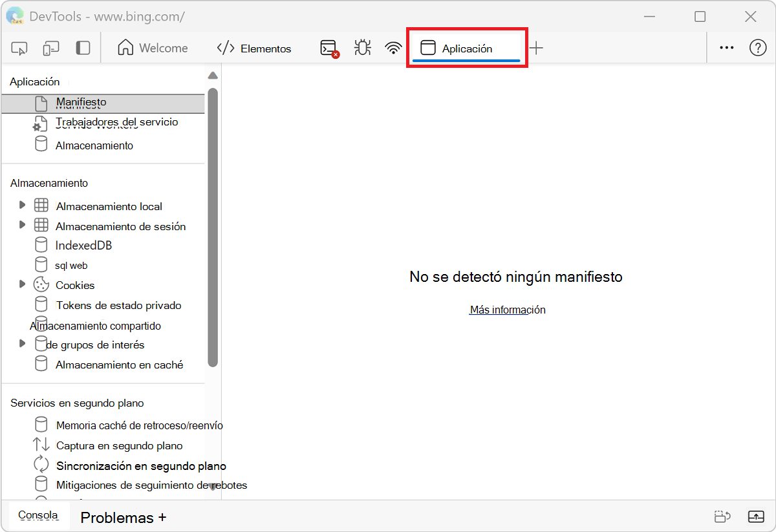Screen dimensions: 776x532
Task: Follow the Más información link
Action: (x=508, y=310)
